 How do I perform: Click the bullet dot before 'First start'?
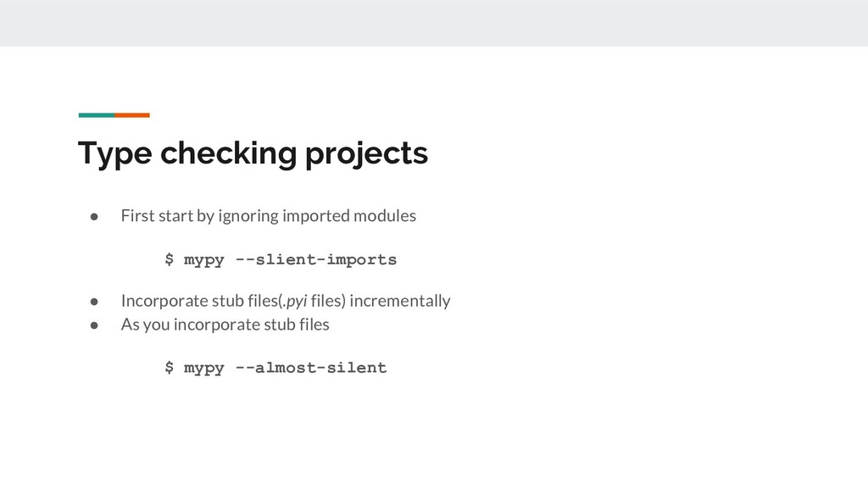[x=97, y=216]
